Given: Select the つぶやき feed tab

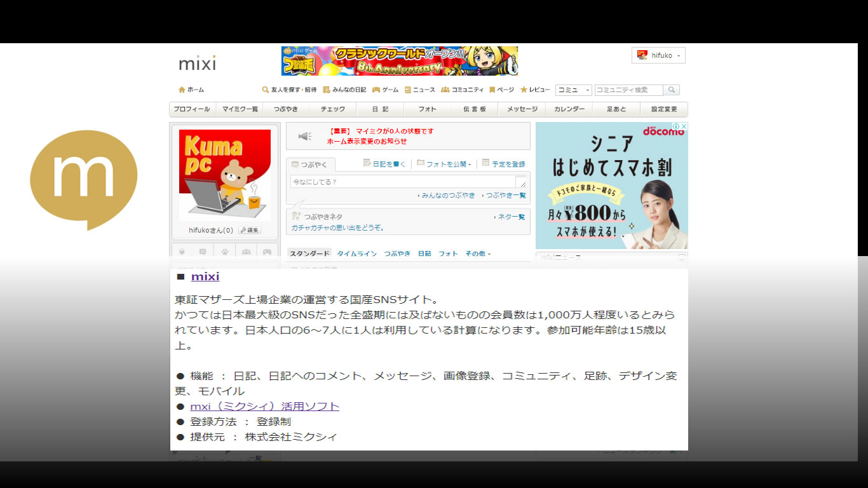Looking at the screenshot, I should (397, 254).
